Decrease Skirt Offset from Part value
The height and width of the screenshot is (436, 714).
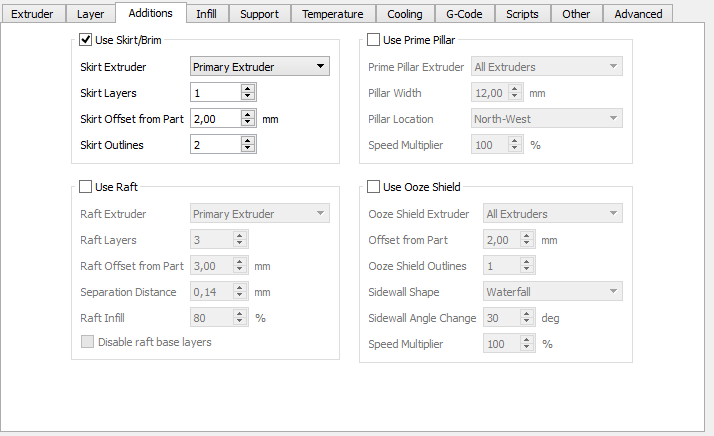coord(248,123)
